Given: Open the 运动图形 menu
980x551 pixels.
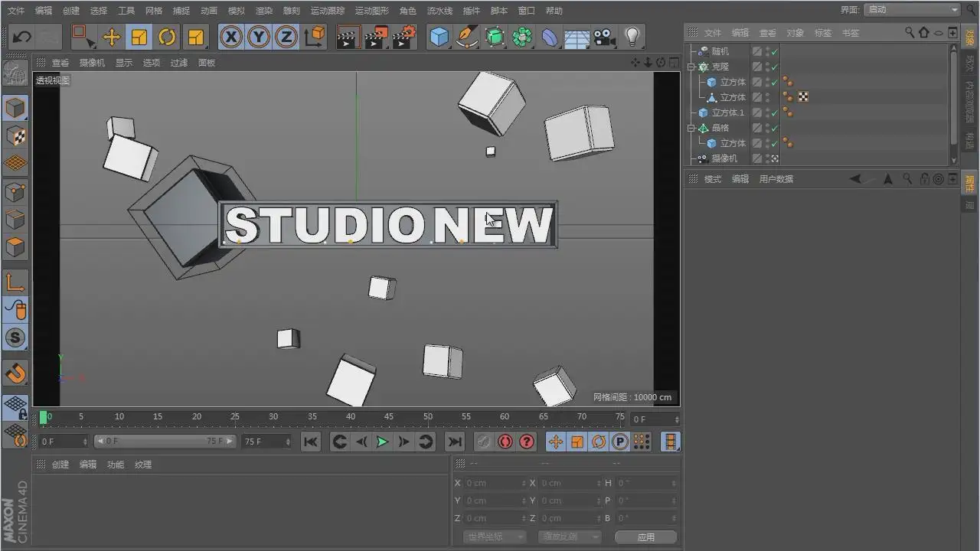Looking at the screenshot, I should (371, 11).
